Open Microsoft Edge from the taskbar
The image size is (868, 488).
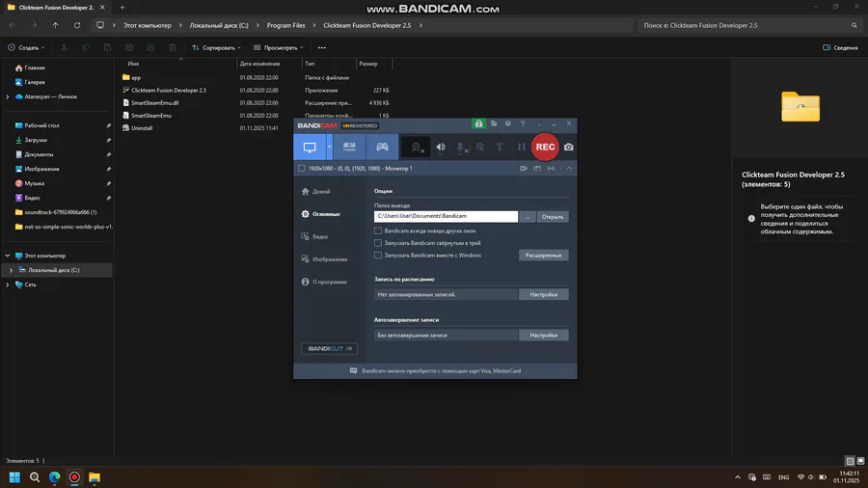click(54, 477)
